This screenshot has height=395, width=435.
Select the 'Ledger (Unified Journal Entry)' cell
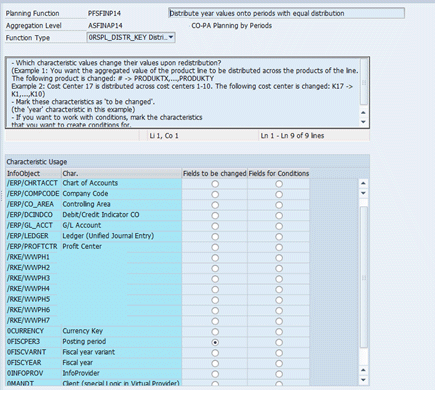tap(121, 236)
